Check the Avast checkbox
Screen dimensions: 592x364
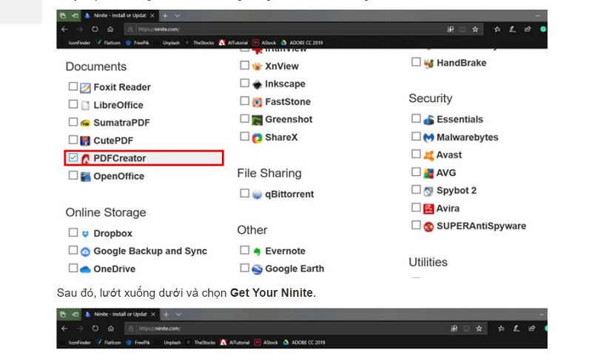tap(416, 154)
